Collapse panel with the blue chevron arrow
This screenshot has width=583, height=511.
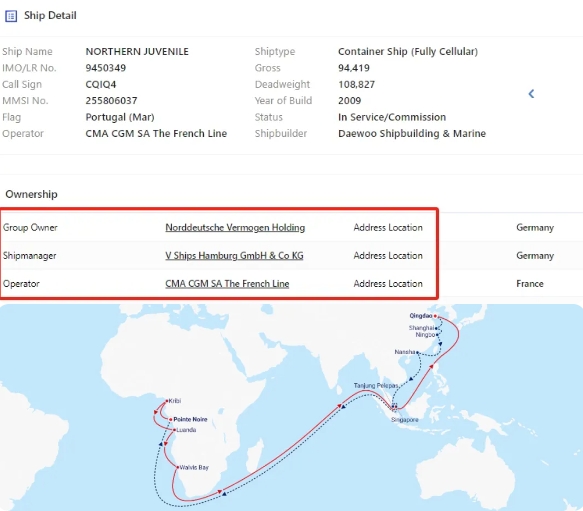pyautogui.click(x=531, y=94)
